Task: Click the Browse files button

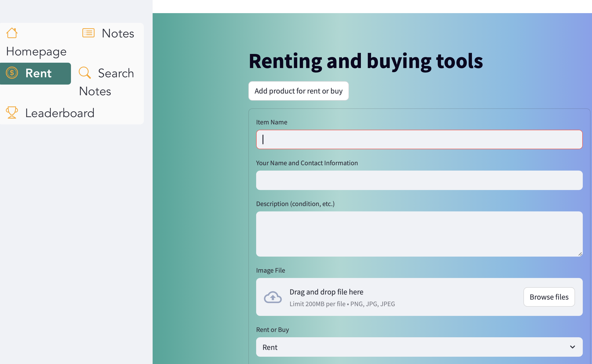Action: (x=549, y=297)
